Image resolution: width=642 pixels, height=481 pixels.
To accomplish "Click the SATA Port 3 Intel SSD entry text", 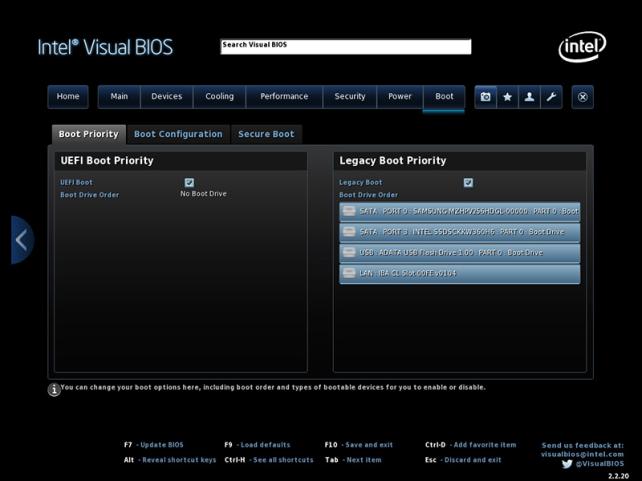I will click(x=462, y=232).
